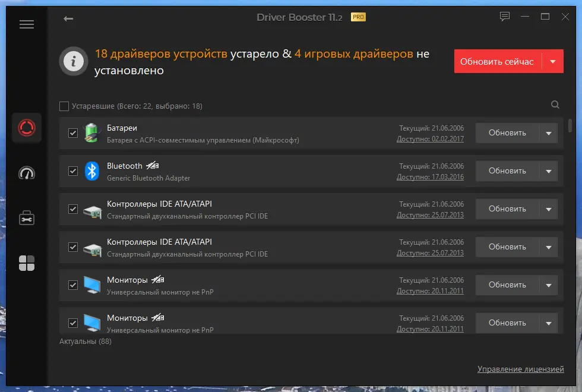
Task: Toggle the Bluetooth driver checkbox
Action: [x=72, y=171]
